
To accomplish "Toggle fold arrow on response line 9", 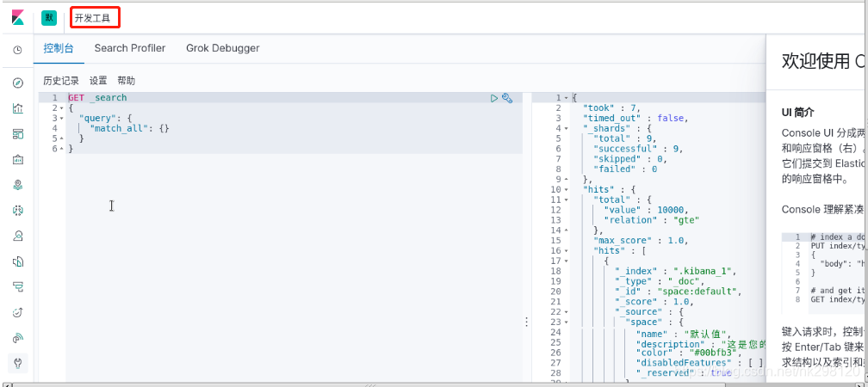I will coord(567,179).
